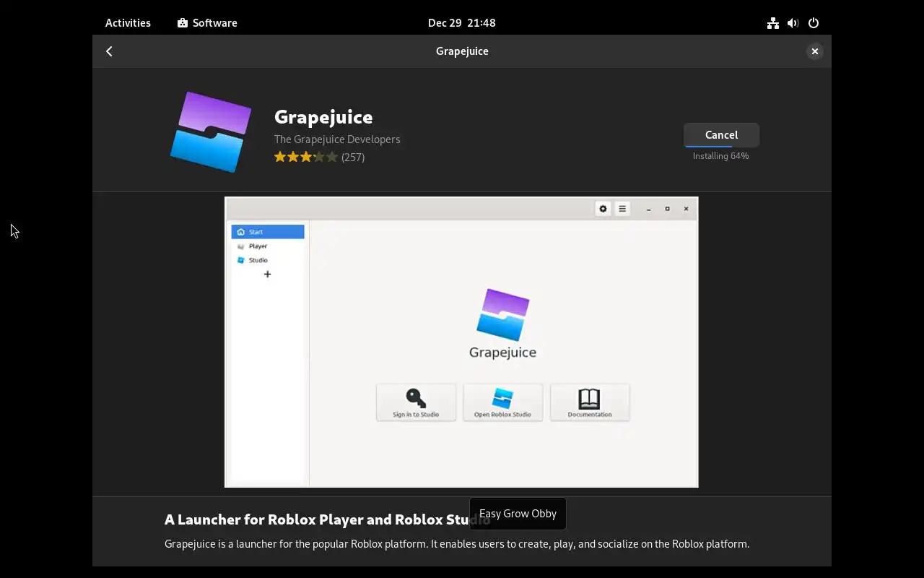The width and height of the screenshot is (924, 578).
Task: Click The Grapejuice Developers text
Action: point(337,139)
